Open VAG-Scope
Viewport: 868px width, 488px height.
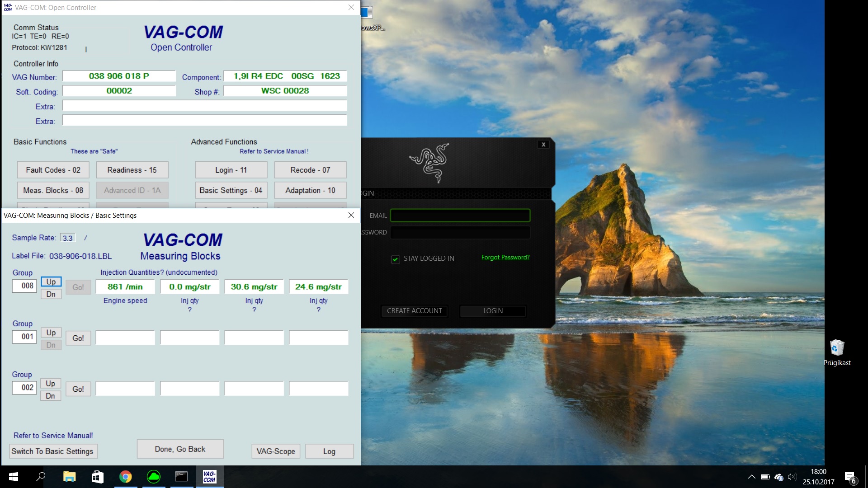point(276,451)
